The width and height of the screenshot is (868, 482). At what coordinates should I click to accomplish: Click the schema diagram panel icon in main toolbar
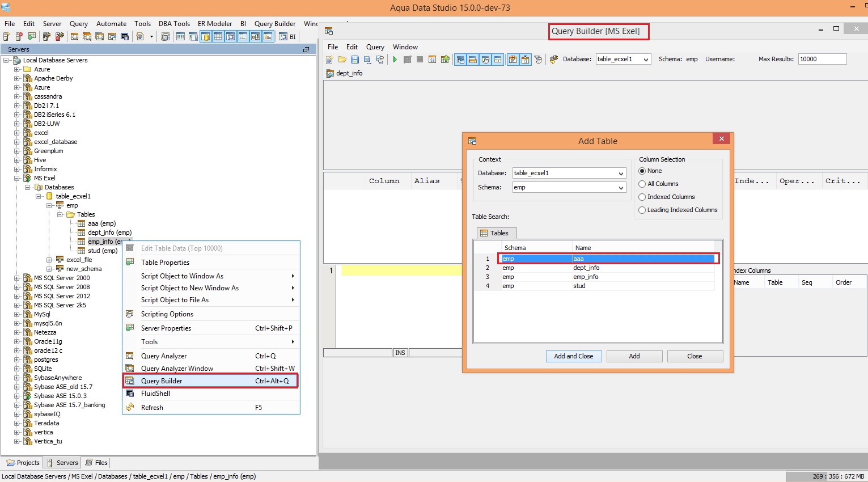click(255, 36)
